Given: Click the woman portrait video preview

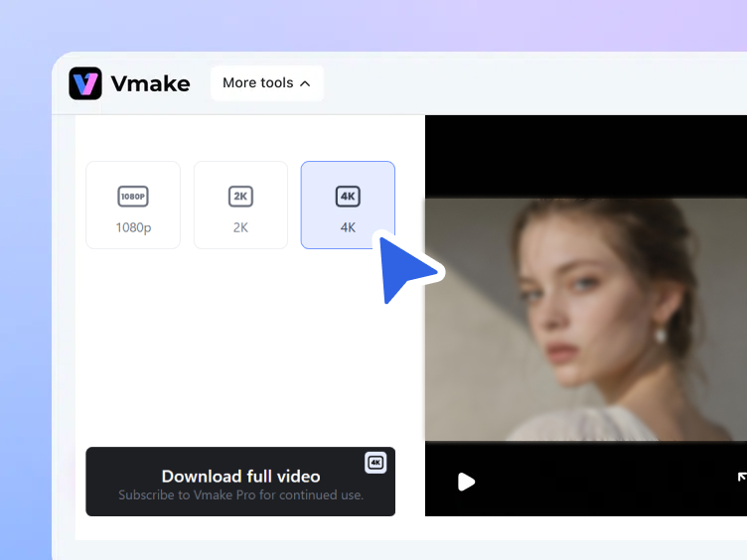Looking at the screenshot, I should click(586, 320).
